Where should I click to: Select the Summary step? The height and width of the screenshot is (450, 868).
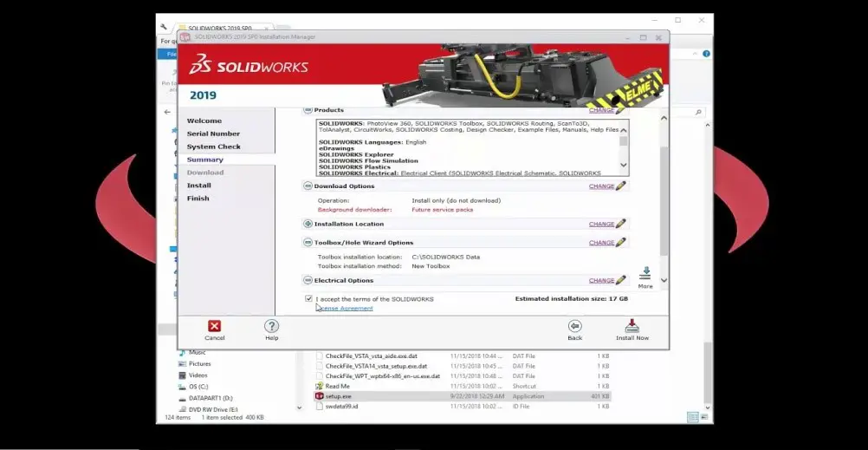(204, 160)
